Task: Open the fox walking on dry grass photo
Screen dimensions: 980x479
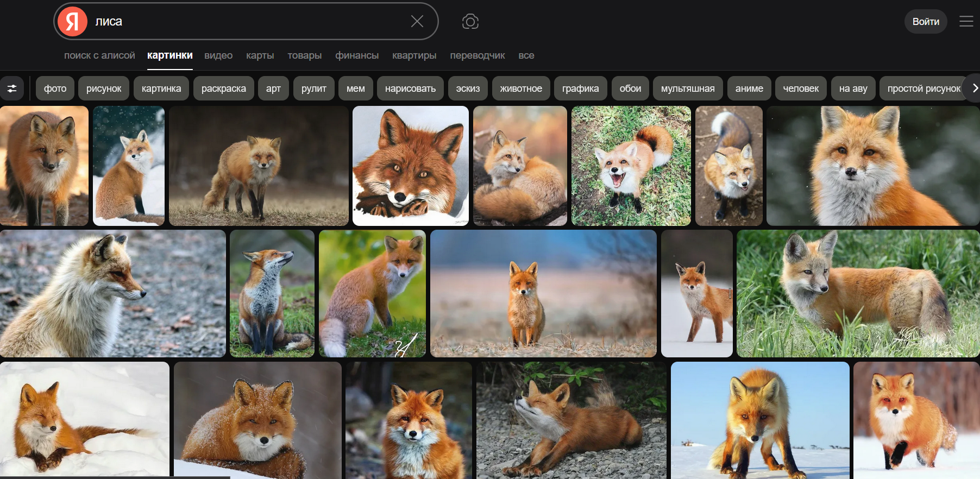Action: [259, 166]
